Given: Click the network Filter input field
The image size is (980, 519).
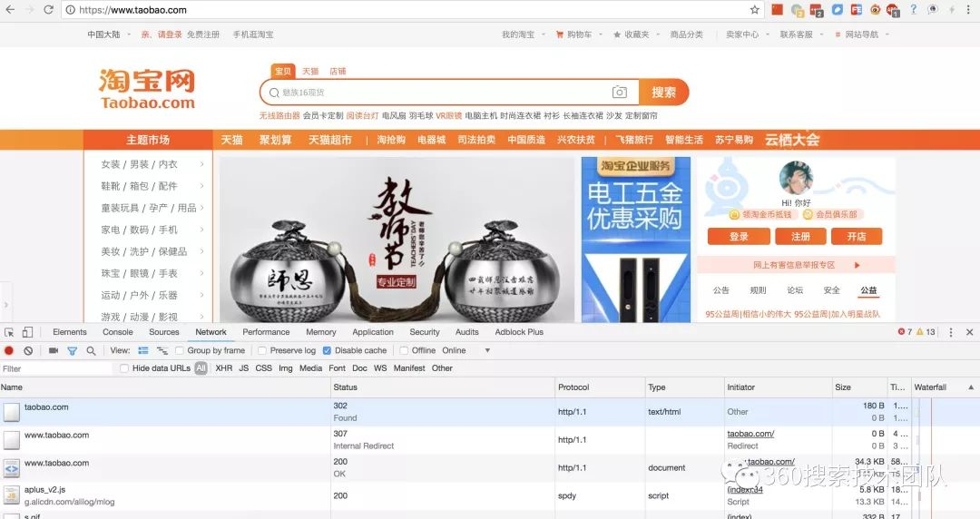Looking at the screenshot, I should [56, 368].
